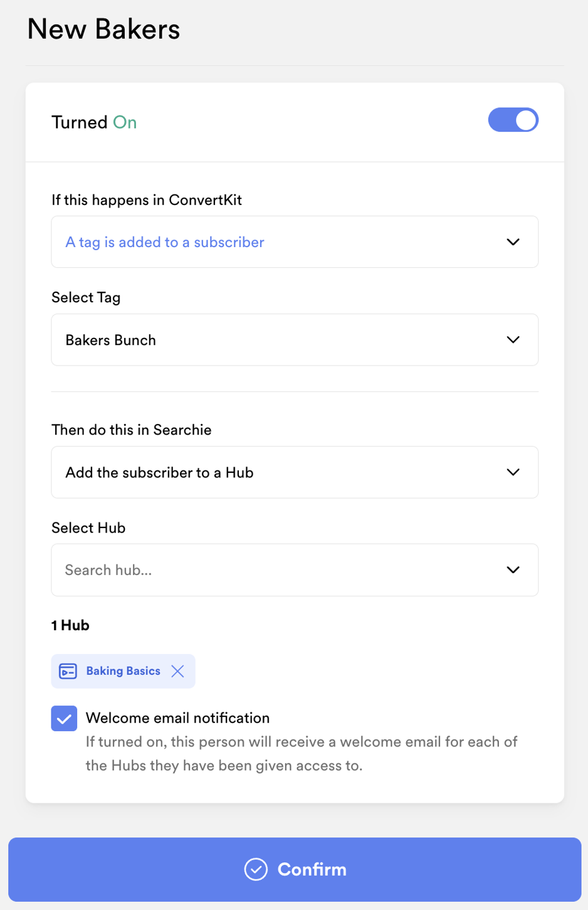This screenshot has width=588, height=910.
Task: Click the chevron on the Searchie action dropdown
Action: pos(513,472)
